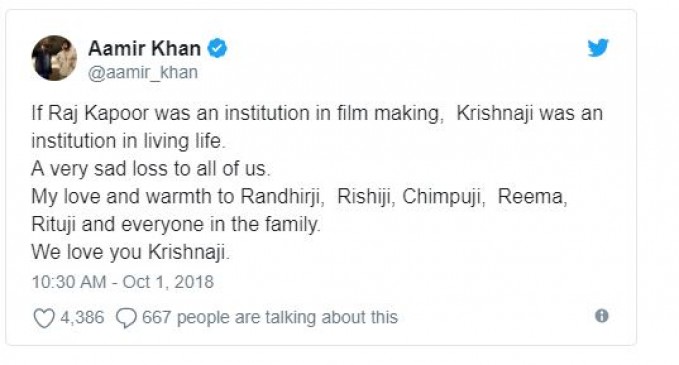This screenshot has height=365, width=679.
Task: Open the 10:30 AM - Oct 1, 2018 timestamp
Action: pyautogui.click(x=123, y=282)
